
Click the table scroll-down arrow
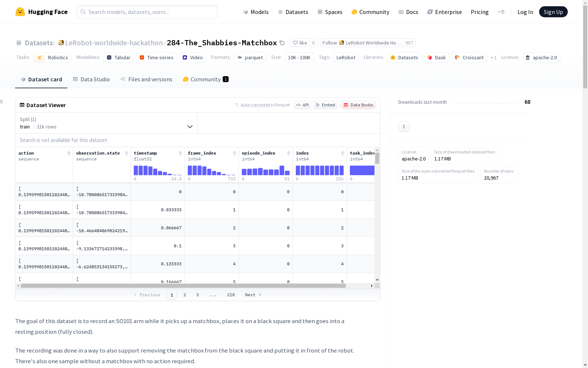[377, 280]
